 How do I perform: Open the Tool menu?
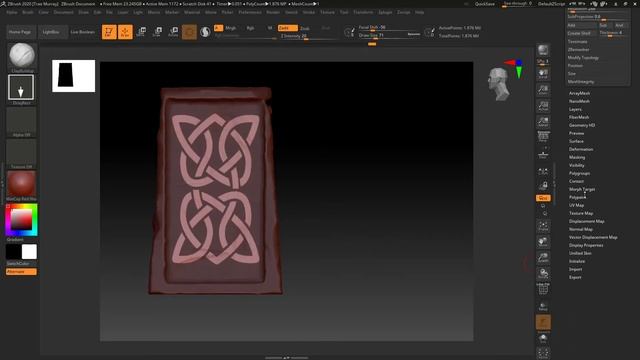(x=344, y=12)
